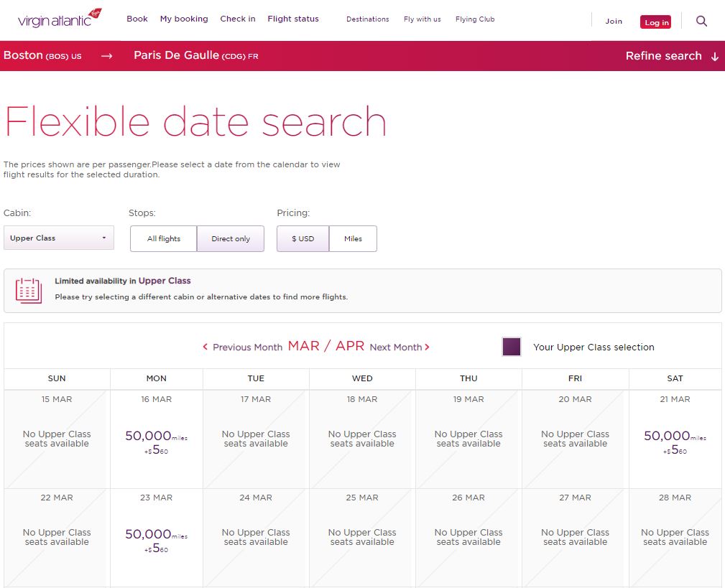Screen dimensions: 725x588
Task: Click the FRI column header
Action: coord(576,378)
